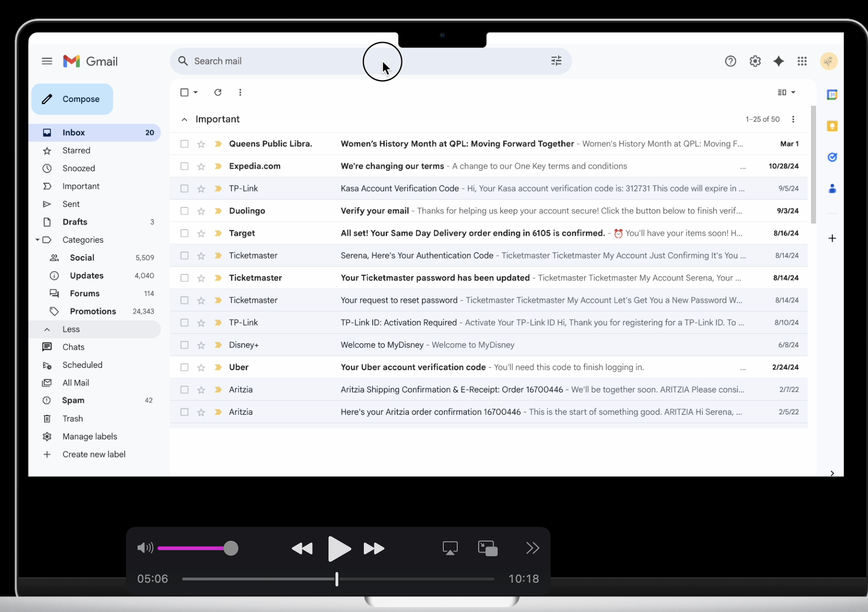Play the video
Viewport: 868px width, 612px height.
(339, 548)
